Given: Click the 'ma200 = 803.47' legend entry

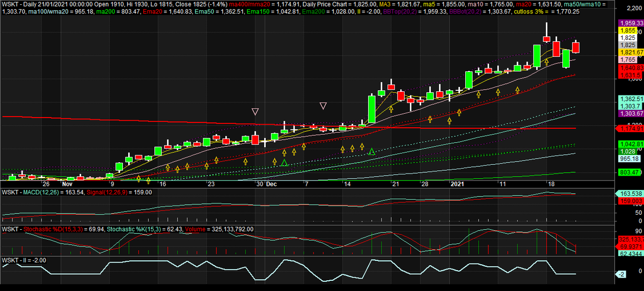Looking at the screenshot, I should pos(118,11).
